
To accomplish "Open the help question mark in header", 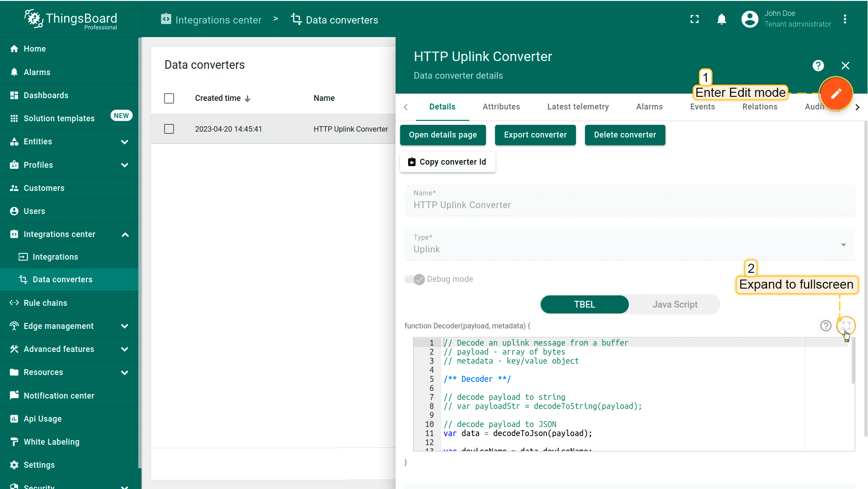I will click(818, 66).
